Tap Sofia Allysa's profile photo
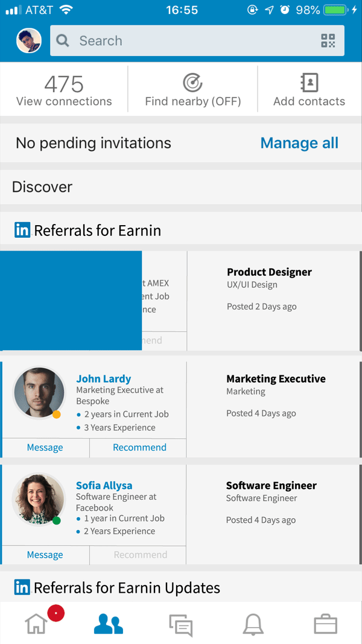This screenshot has height=644, width=362. (x=38, y=499)
